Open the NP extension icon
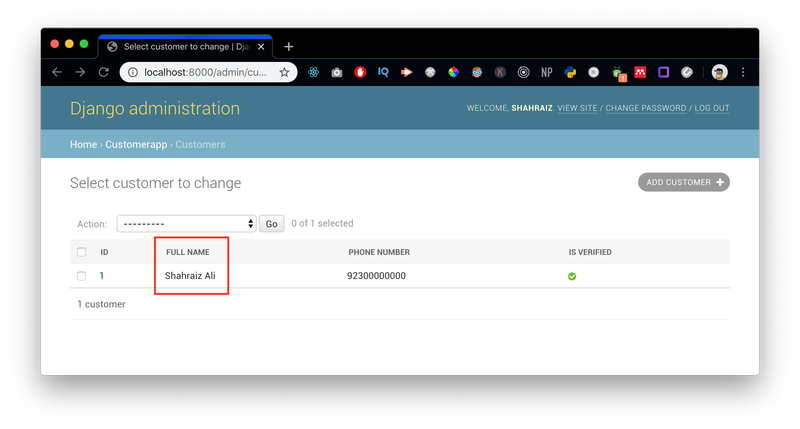 [546, 72]
